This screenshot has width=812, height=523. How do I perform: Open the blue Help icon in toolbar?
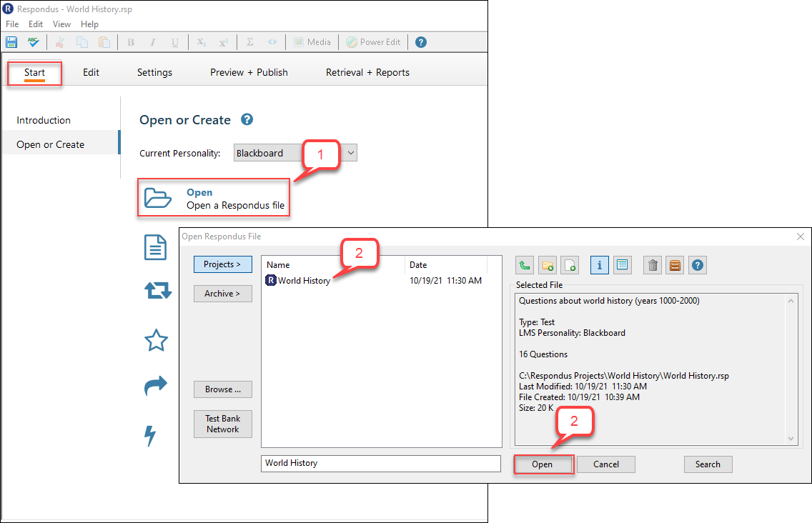[420, 41]
